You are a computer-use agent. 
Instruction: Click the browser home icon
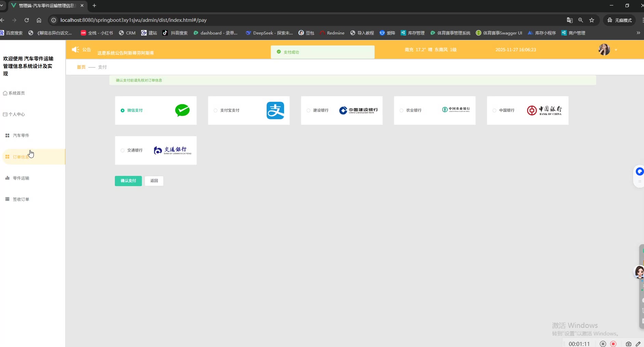pos(39,20)
